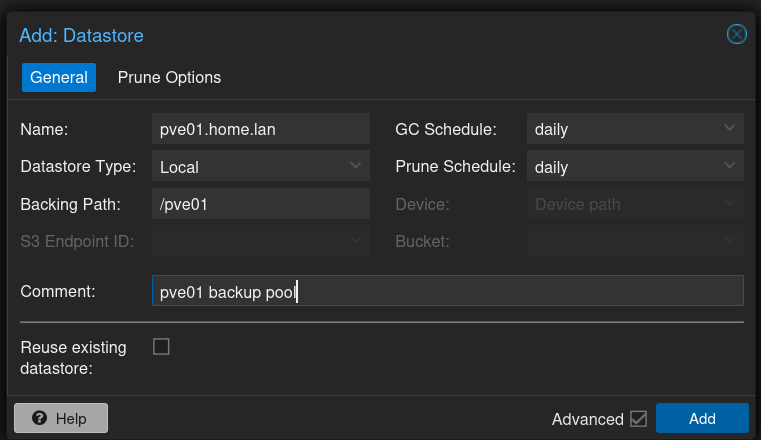Uncheck the Advanced checkbox
The image size is (761, 440).
pyautogui.click(x=638, y=418)
